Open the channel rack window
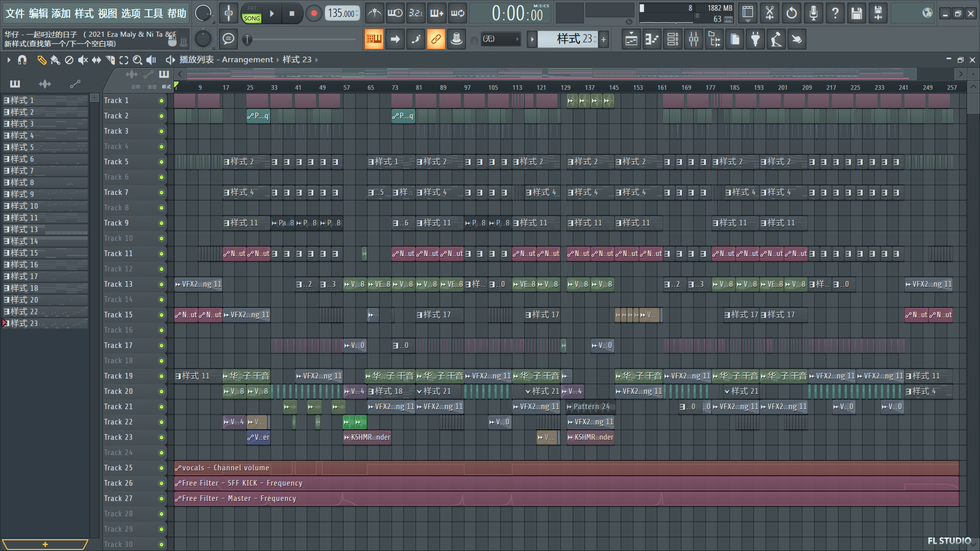The height and width of the screenshot is (551, 980). coord(673,39)
